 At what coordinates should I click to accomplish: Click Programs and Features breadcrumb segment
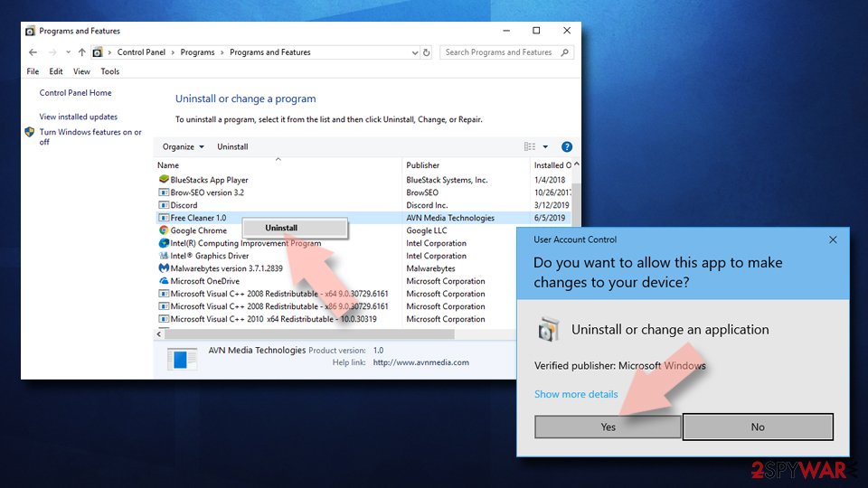pos(270,52)
